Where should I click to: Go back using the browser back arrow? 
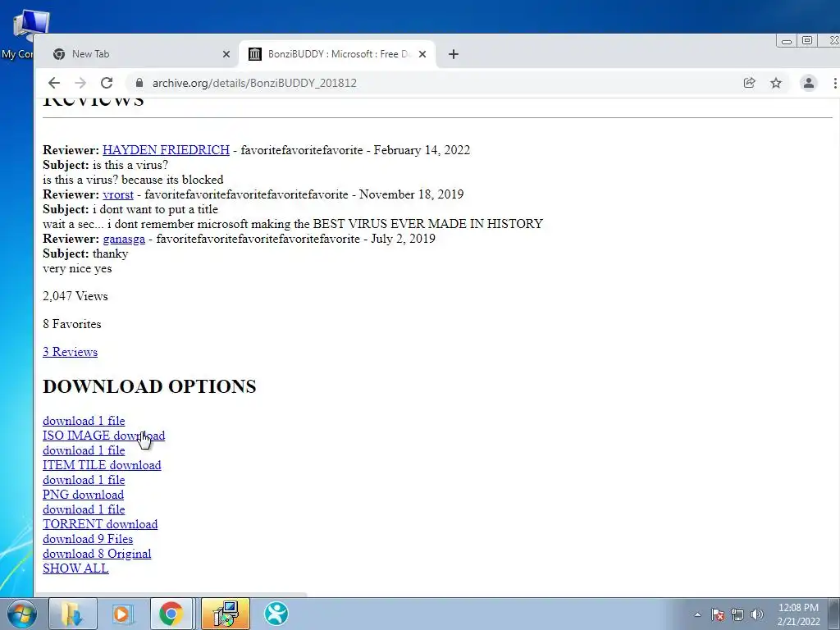coord(54,83)
